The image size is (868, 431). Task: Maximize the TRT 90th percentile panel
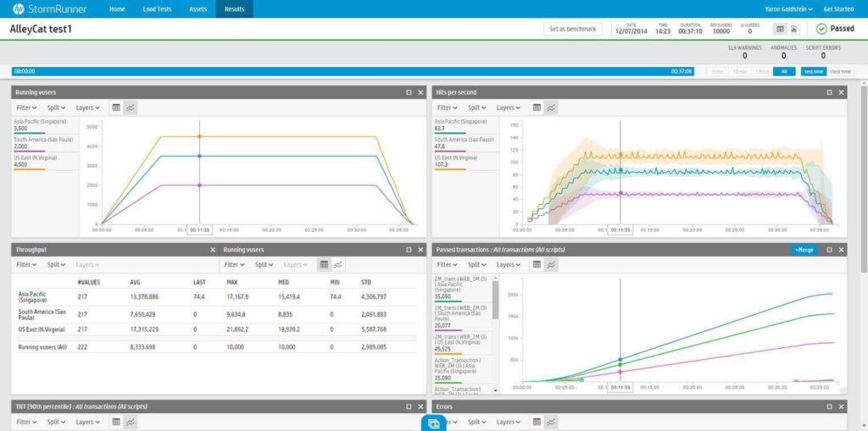409,406
